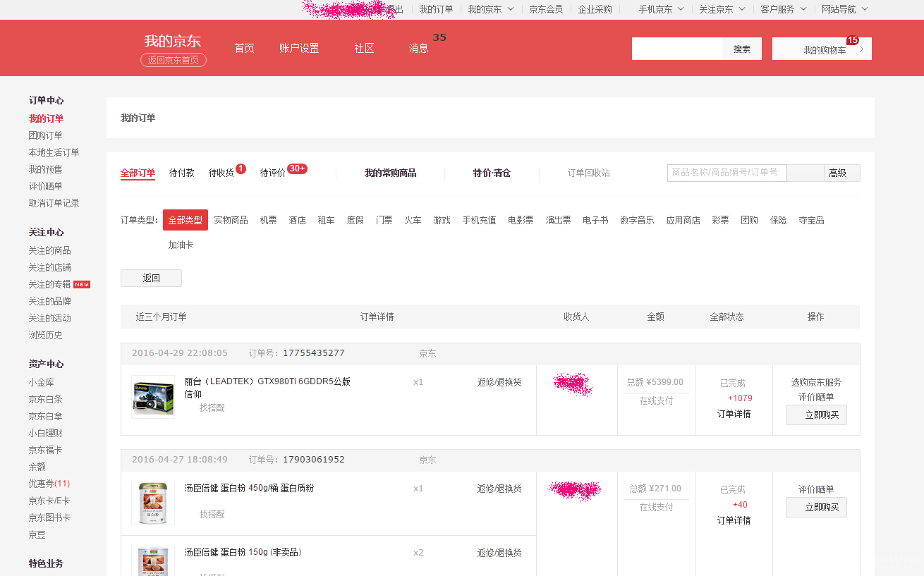Open 企业采购 in the top bar

coord(595,9)
